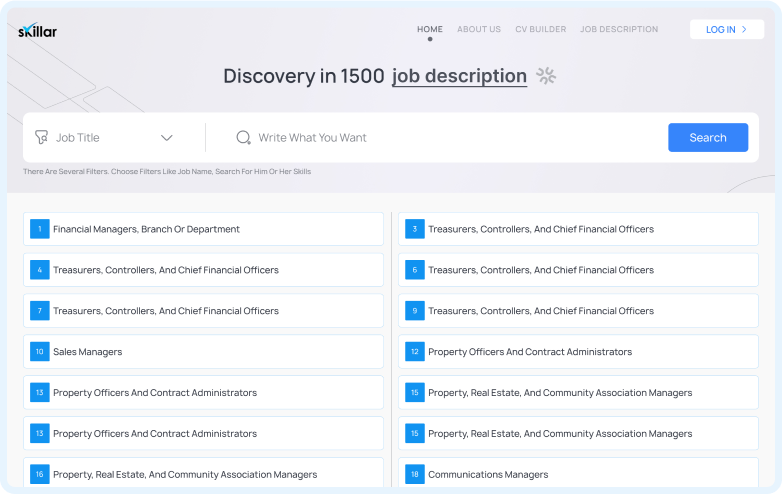Click the number 18 badge for Communications Managers
This screenshot has width=782, height=494.
[x=415, y=474]
